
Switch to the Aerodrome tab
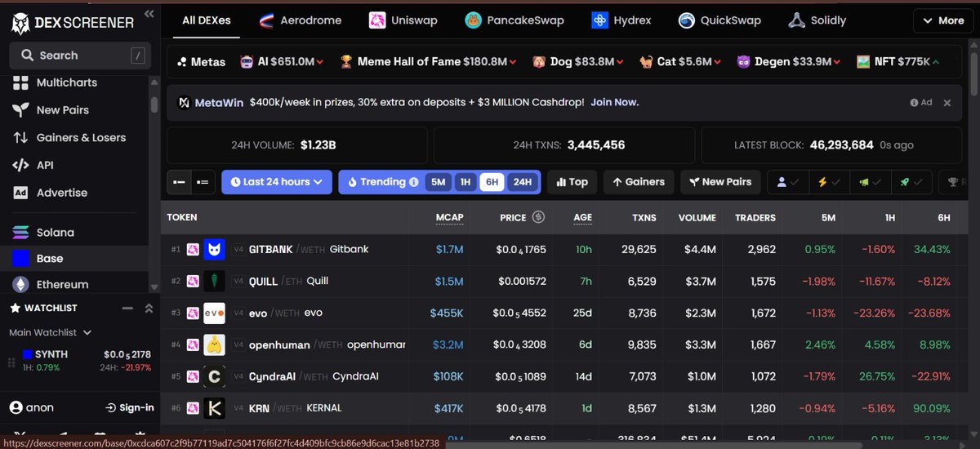tap(300, 20)
